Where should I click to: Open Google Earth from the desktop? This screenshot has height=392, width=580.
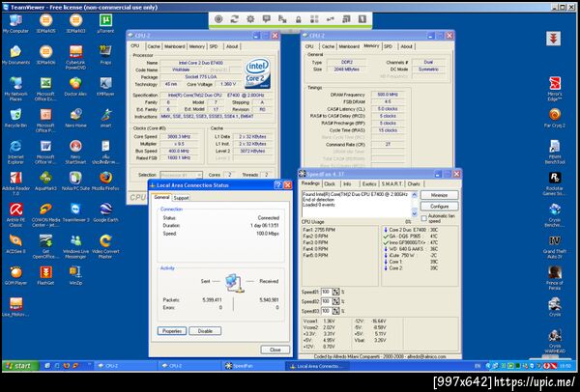105,211
